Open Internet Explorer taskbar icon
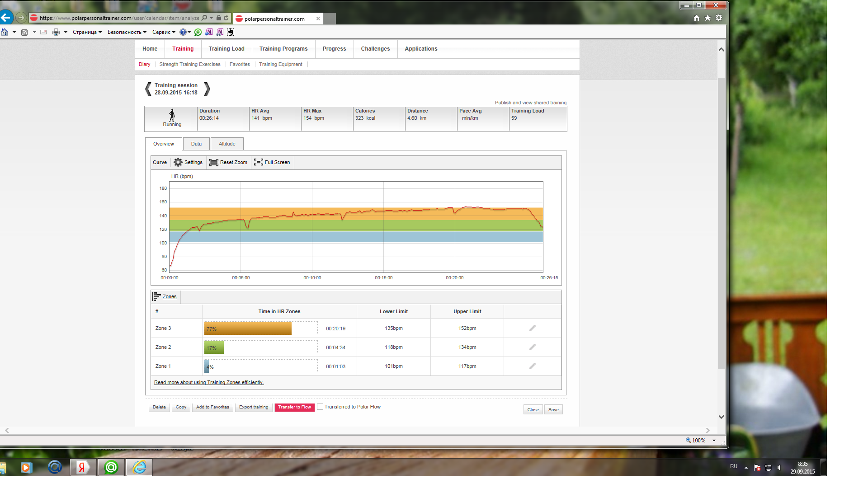 tap(139, 467)
